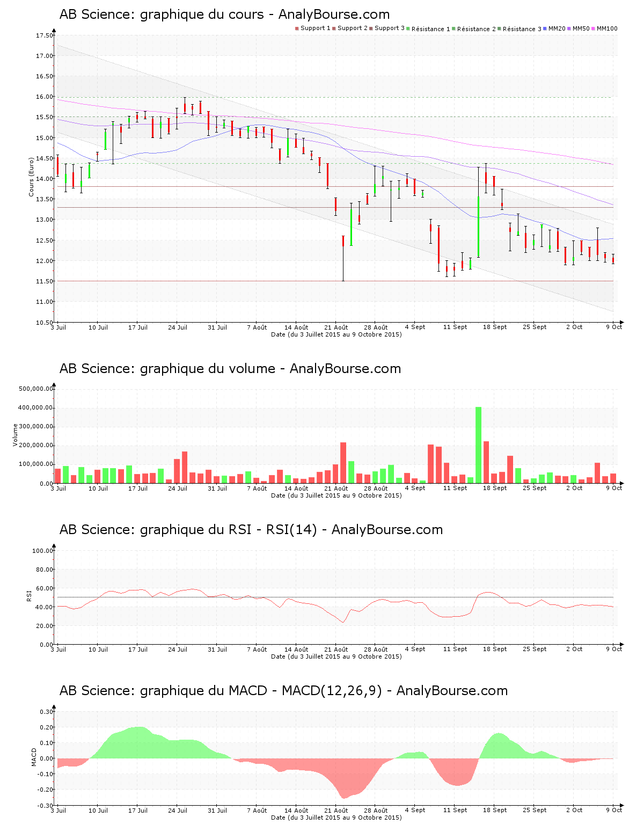Click the 0.30 MACD axis value
This screenshot has width=644, height=832.
(x=47, y=712)
